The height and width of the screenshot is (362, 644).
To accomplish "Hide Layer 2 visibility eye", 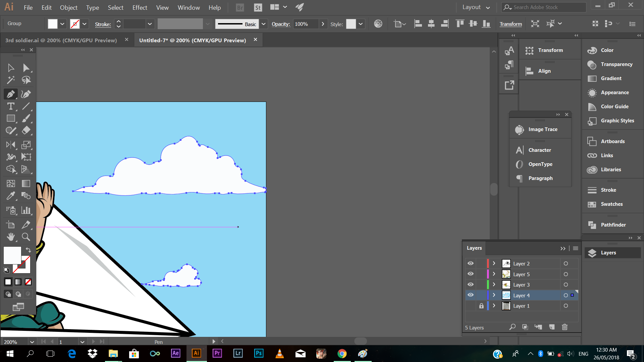I will pyautogui.click(x=471, y=263).
